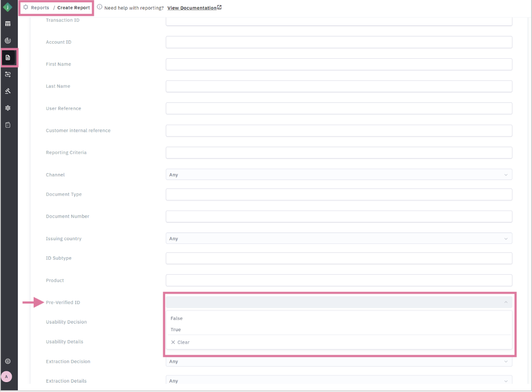532x392 pixels.
Task: Select the Reports document icon in sidebar
Action: point(8,57)
